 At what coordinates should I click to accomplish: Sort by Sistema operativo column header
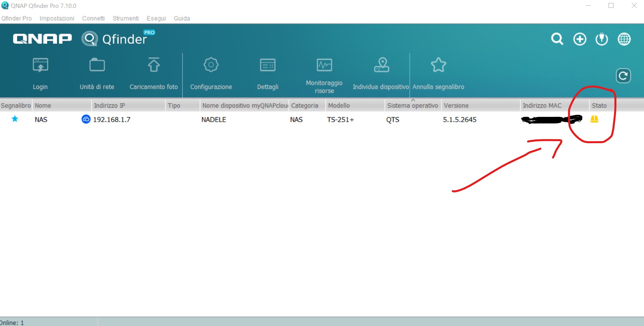[x=412, y=106]
